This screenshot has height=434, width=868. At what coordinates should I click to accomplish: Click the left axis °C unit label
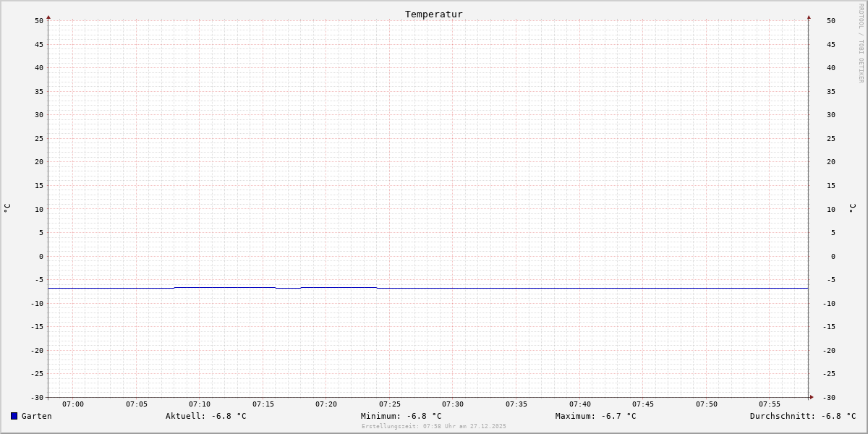(x=7, y=208)
